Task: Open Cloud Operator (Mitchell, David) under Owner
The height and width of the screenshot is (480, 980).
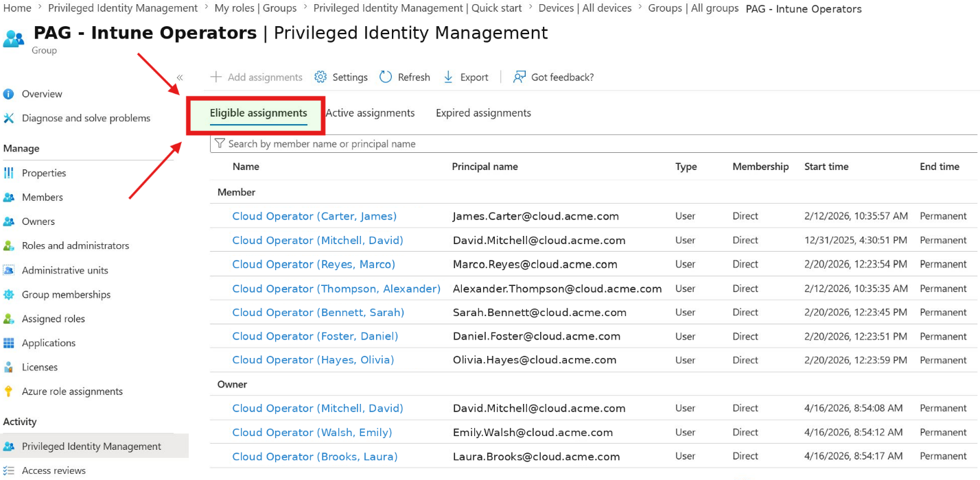Action: [x=318, y=408]
